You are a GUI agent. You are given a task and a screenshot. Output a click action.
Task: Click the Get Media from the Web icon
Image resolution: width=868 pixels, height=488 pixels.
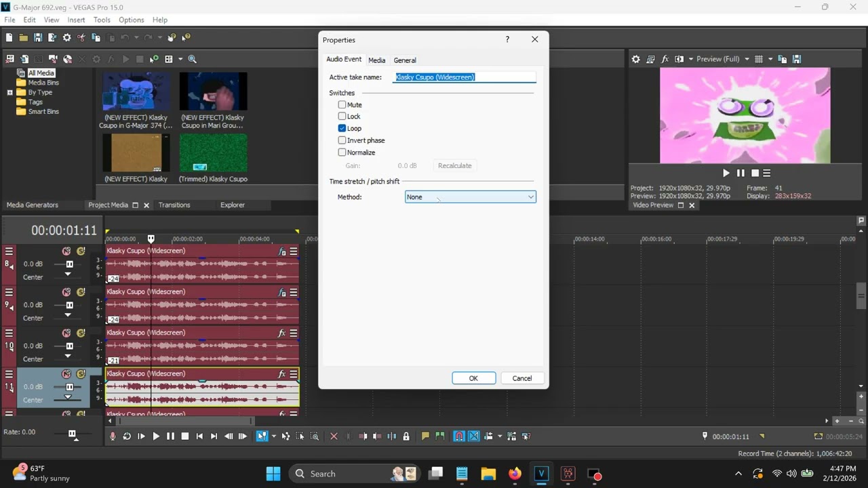pyautogui.click(x=67, y=59)
